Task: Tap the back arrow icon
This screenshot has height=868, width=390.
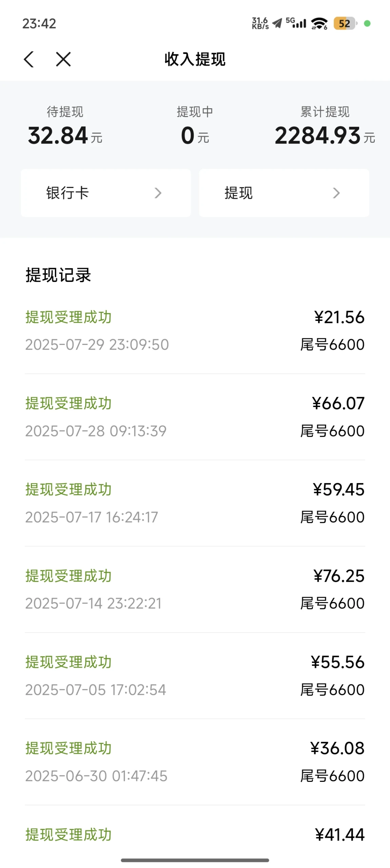Action: [29, 59]
